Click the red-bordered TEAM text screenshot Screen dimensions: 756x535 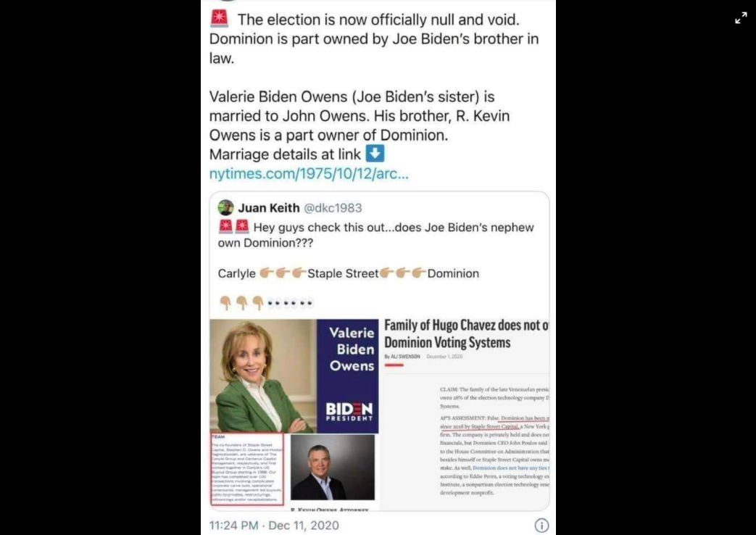click(x=247, y=469)
